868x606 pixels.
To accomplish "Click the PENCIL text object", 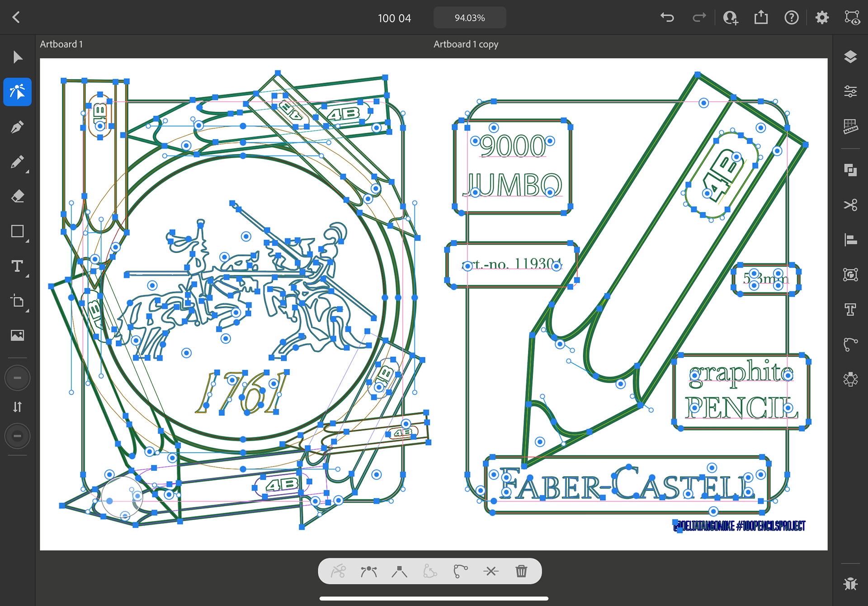I will tap(741, 408).
